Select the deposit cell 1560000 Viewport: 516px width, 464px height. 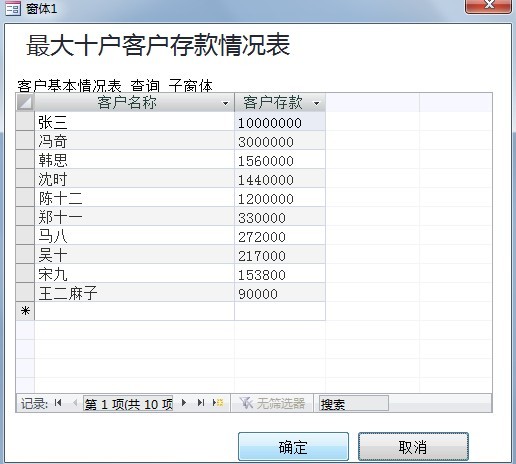click(x=280, y=159)
